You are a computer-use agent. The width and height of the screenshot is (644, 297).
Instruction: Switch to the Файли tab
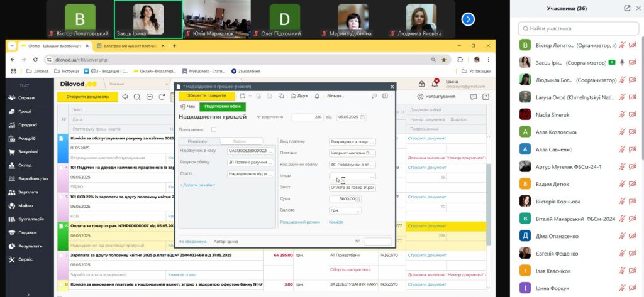click(239, 141)
